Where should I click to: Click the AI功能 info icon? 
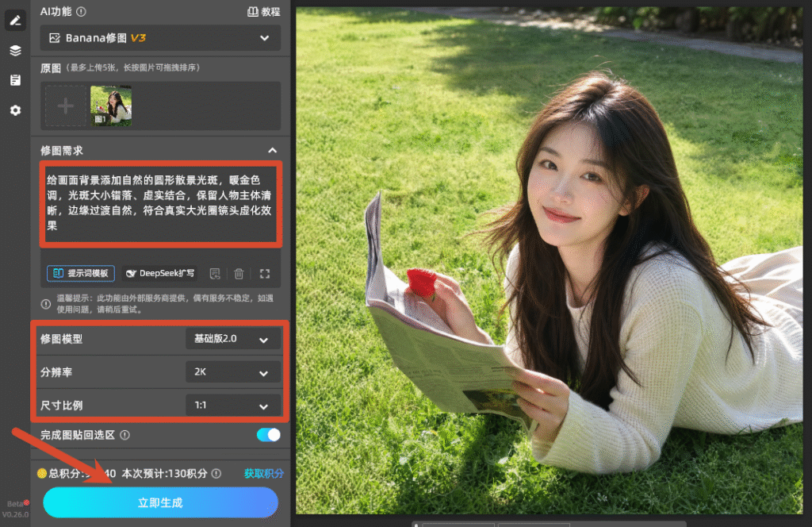coord(82,11)
